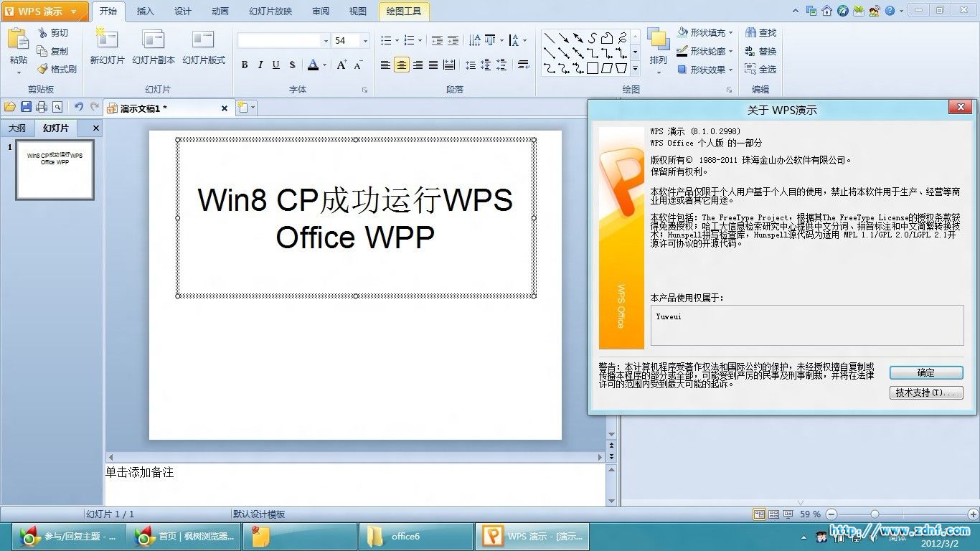Switch to normal view in status bar
The image size is (980, 551).
(x=759, y=514)
